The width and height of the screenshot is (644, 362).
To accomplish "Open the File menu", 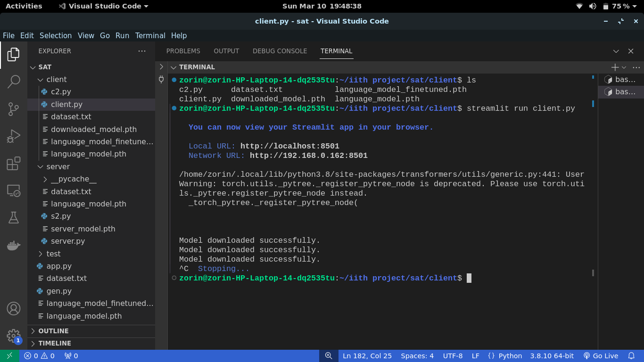I will (8, 35).
